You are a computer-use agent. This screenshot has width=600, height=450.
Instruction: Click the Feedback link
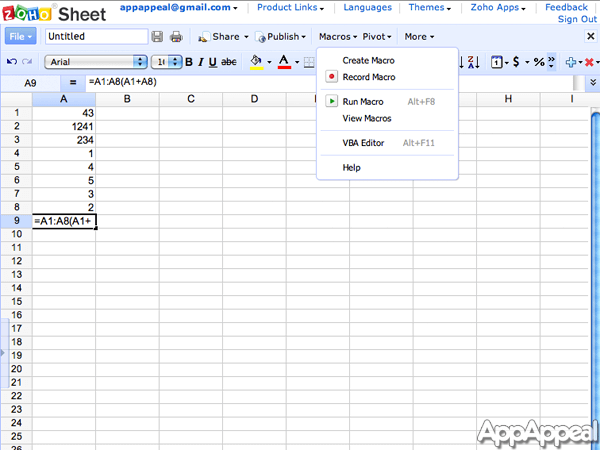[x=566, y=7]
